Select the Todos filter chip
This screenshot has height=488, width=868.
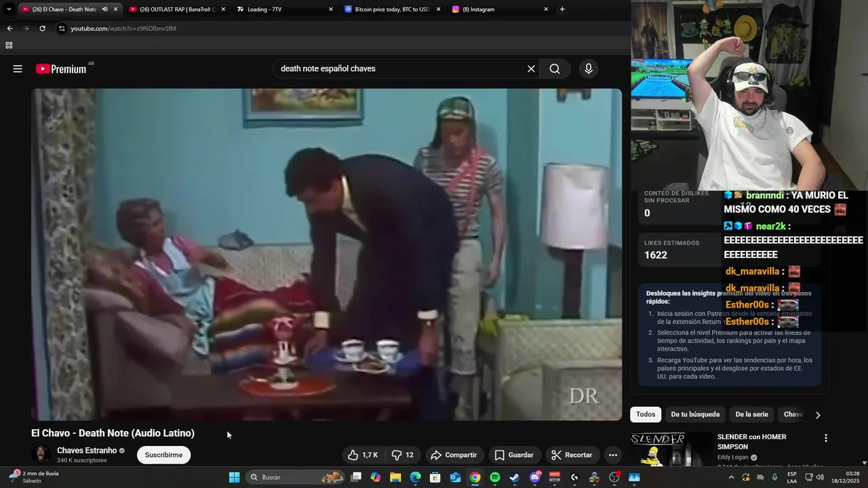tap(646, 414)
